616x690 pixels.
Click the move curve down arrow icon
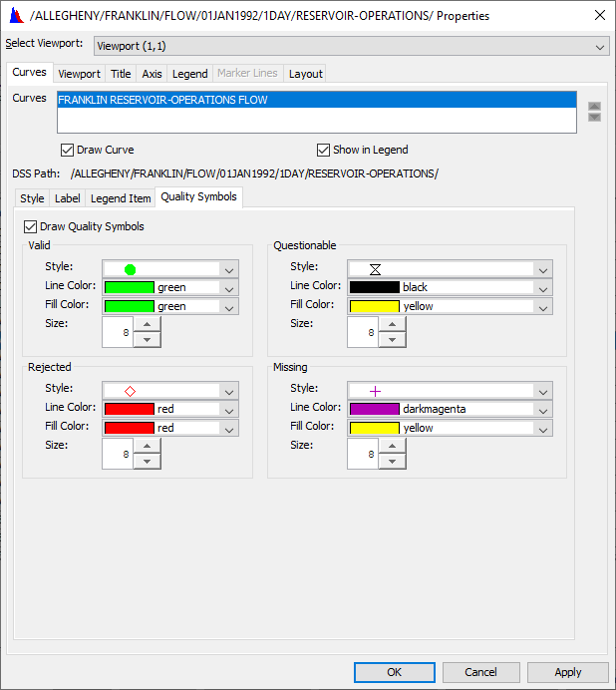(x=594, y=118)
